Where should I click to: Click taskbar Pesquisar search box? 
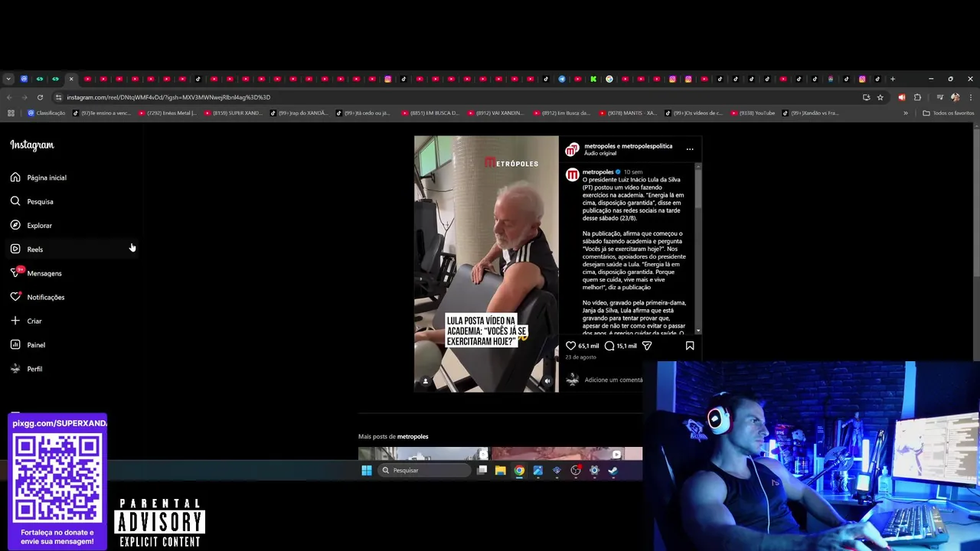pos(424,470)
